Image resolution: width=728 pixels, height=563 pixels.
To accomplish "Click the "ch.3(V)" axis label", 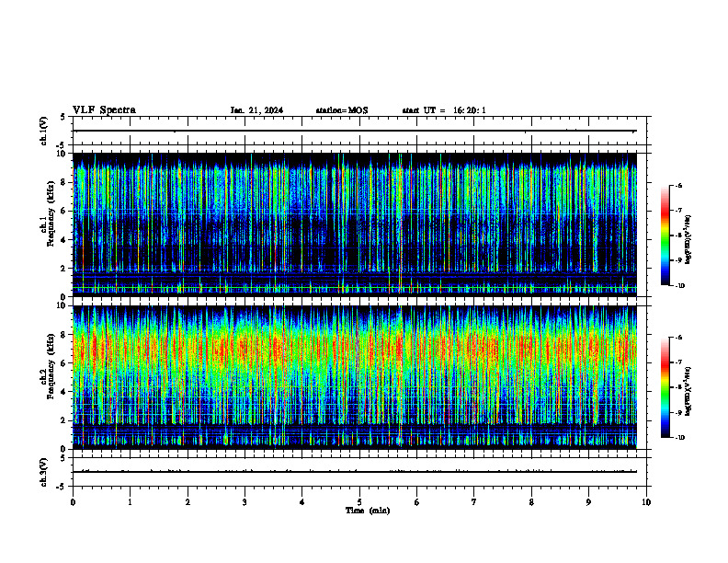I will (x=43, y=472).
